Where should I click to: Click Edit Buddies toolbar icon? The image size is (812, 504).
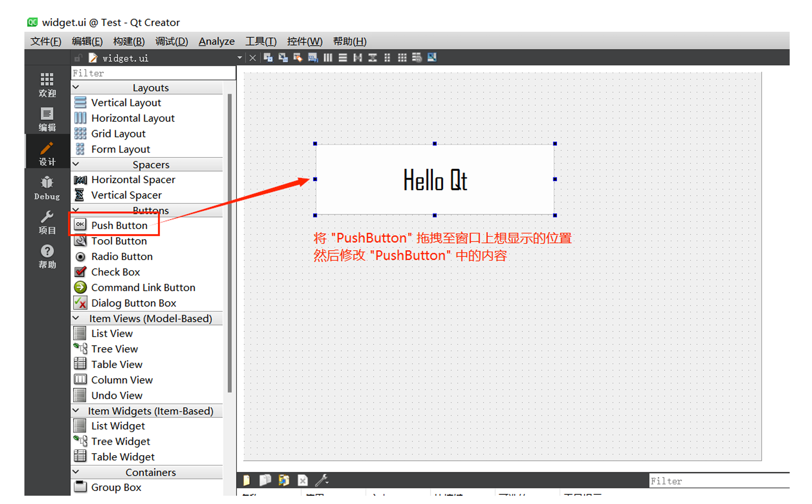(x=298, y=58)
